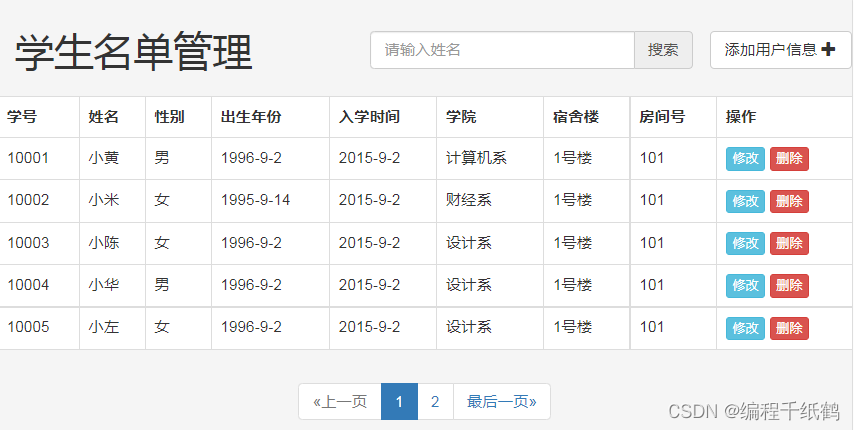
Task: Click 财经系 college cell
Action: [x=468, y=200]
